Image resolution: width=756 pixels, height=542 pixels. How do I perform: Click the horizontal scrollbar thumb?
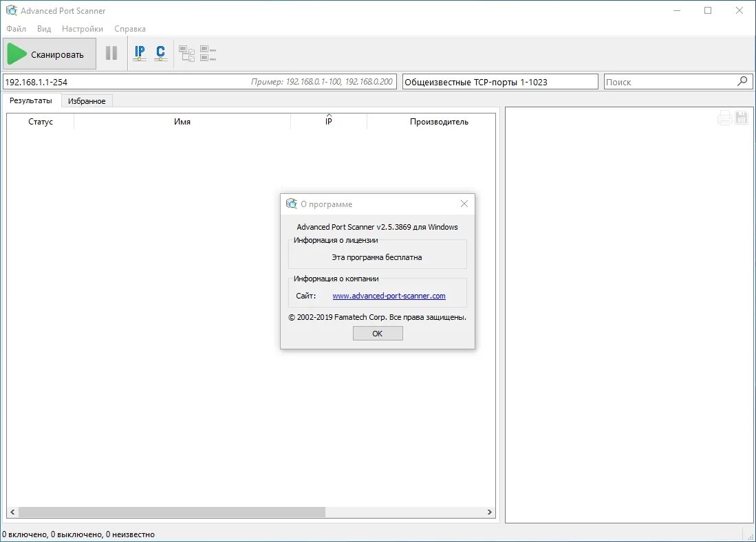click(x=172, y=512)
